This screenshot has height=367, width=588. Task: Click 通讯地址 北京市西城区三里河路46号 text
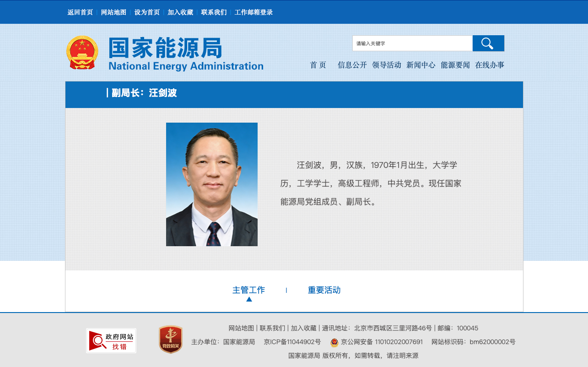pyautogui.click(x=377, y=328)
